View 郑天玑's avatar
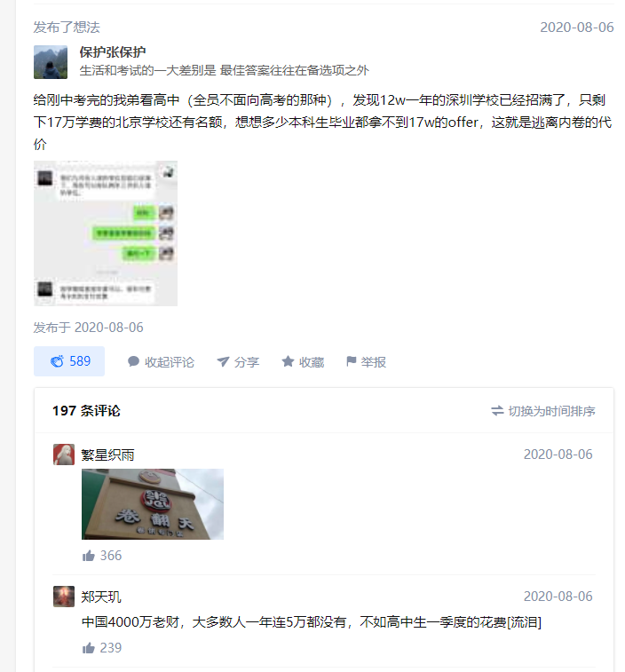The image size is (625, 672). pos(64,597)
